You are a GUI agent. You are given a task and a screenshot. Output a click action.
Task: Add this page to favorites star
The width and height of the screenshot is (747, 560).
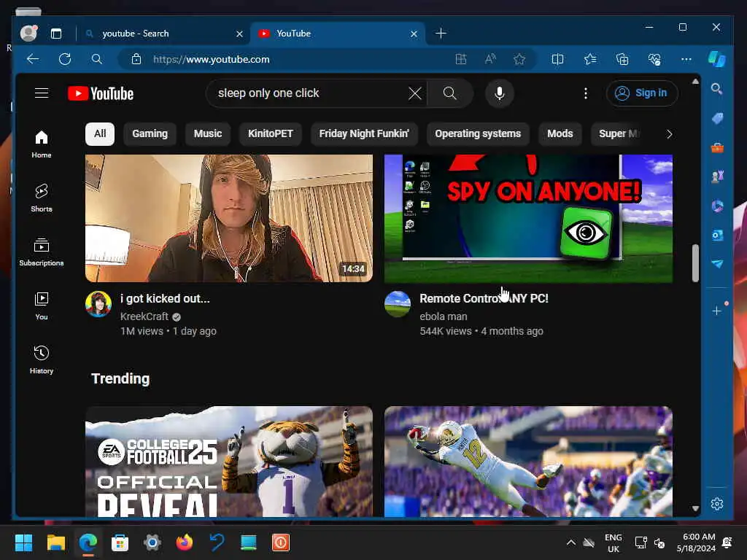(519, 59)
